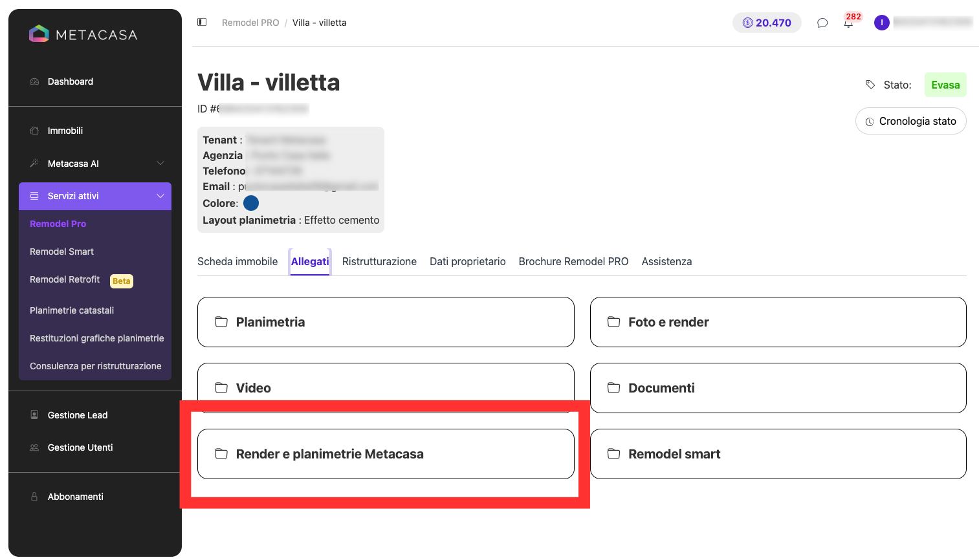Click the Gestione Lead contact icon
The height and width of the screenshot is (560, 979).
tap(34, 415)
